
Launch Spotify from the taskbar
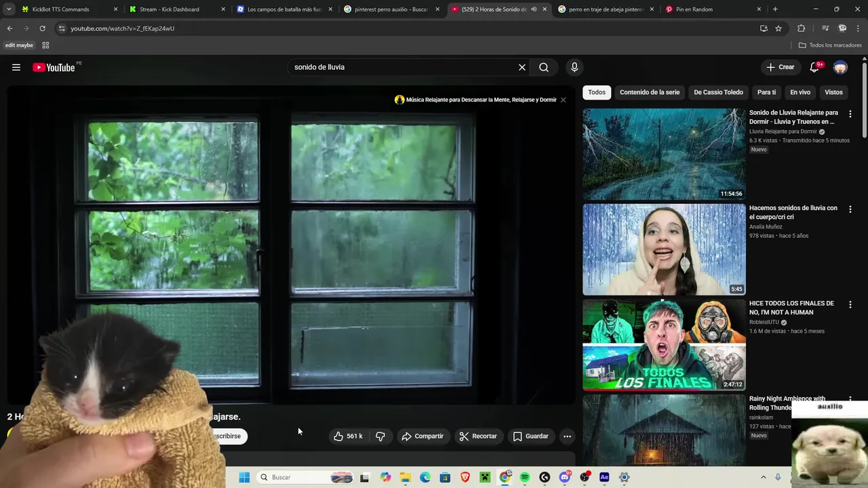coord(525,477)
